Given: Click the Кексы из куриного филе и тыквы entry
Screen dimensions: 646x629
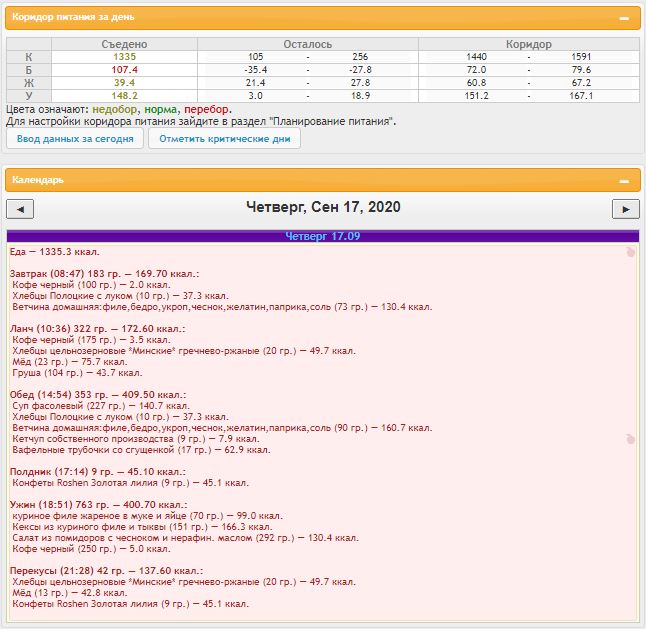Looking at the screenshot, I should point(142,527).
